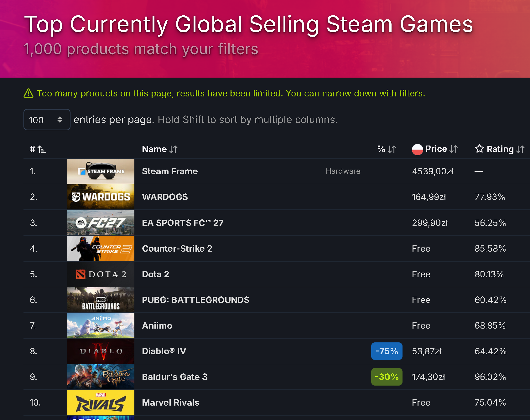Open the Steam Frame link
The width and height of the screenshot is (530, 420).
(170, 171)
